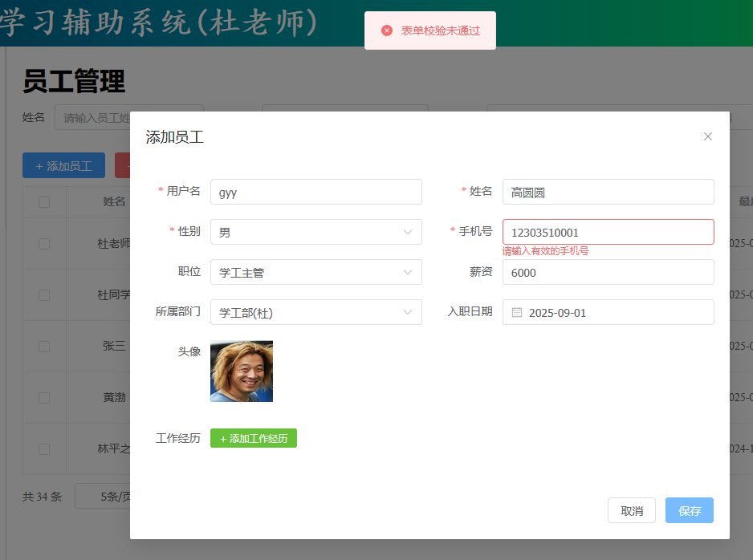Close the 添加员工 dialog with X icon
The height and width of the screenshot is (560, 753).
point(707,136)
